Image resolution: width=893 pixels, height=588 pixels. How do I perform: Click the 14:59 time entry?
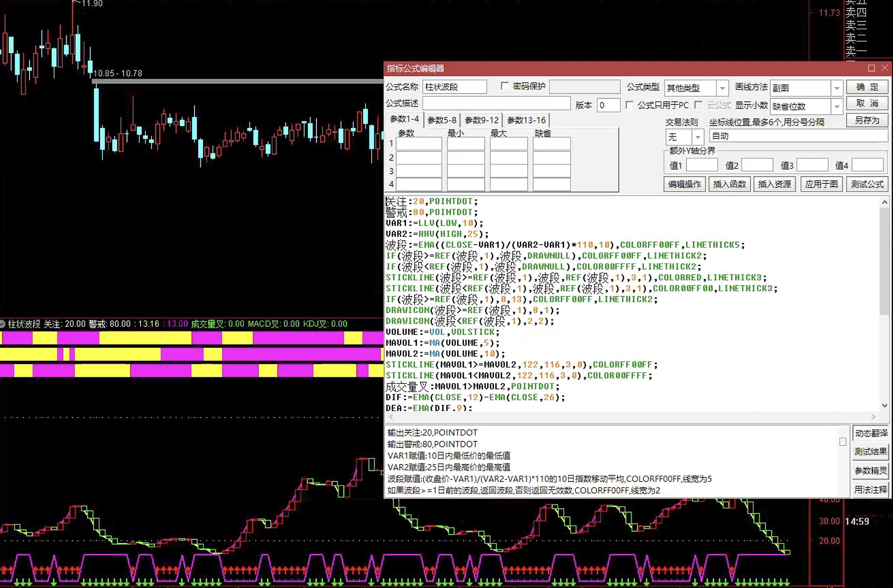point(857,521)
